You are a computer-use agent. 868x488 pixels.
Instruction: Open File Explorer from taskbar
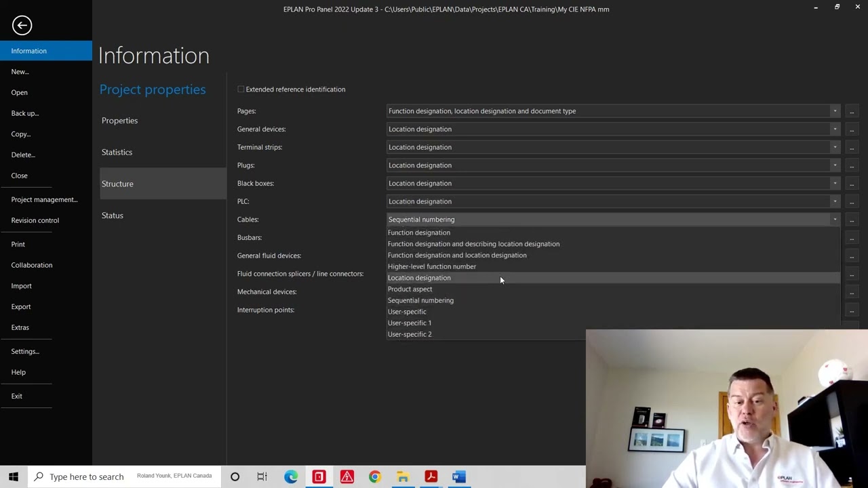[x=403, y=476]
